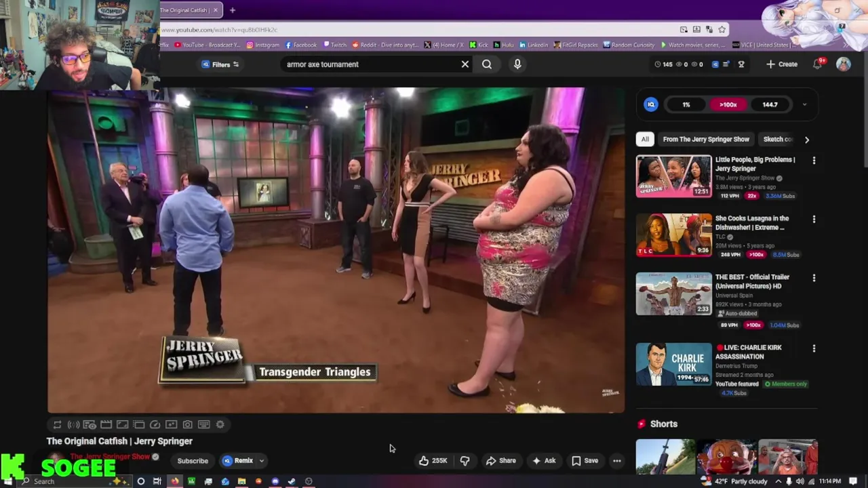Click the Share button

pyautogui.click(x=501, y=461)
